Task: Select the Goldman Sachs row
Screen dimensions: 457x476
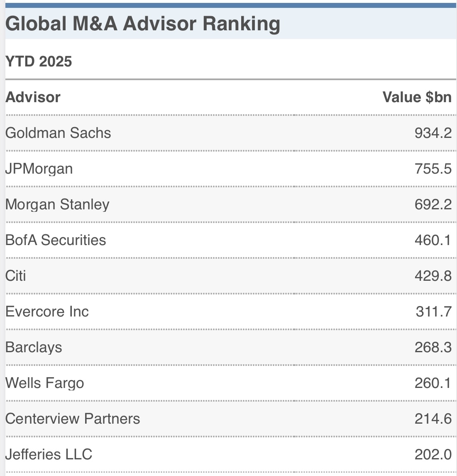Action: [x=231, y=133]
